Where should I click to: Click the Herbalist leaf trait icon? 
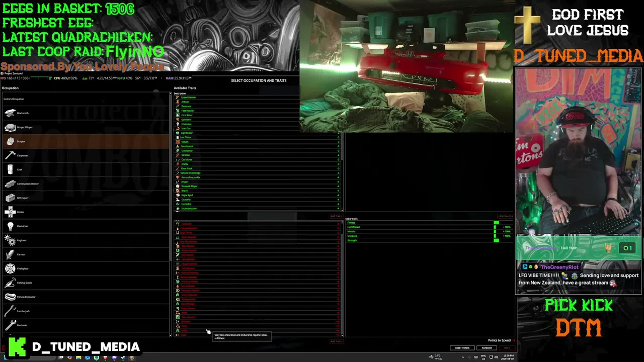click(x=178, y=204)
